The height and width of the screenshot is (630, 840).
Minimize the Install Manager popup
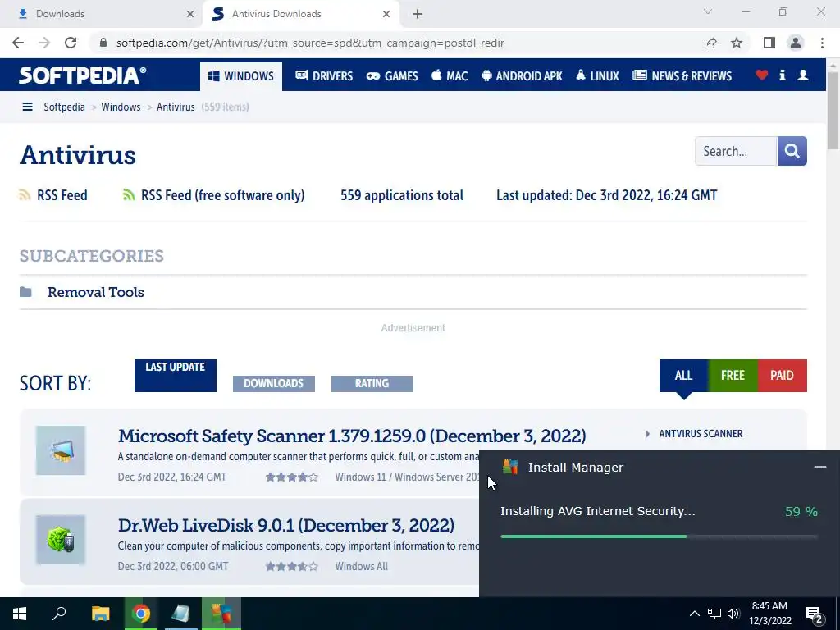(x=820, y=467)
